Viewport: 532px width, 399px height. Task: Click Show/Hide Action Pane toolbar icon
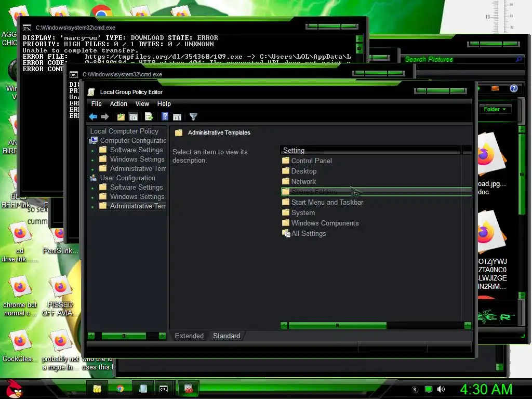coord(177,117)
